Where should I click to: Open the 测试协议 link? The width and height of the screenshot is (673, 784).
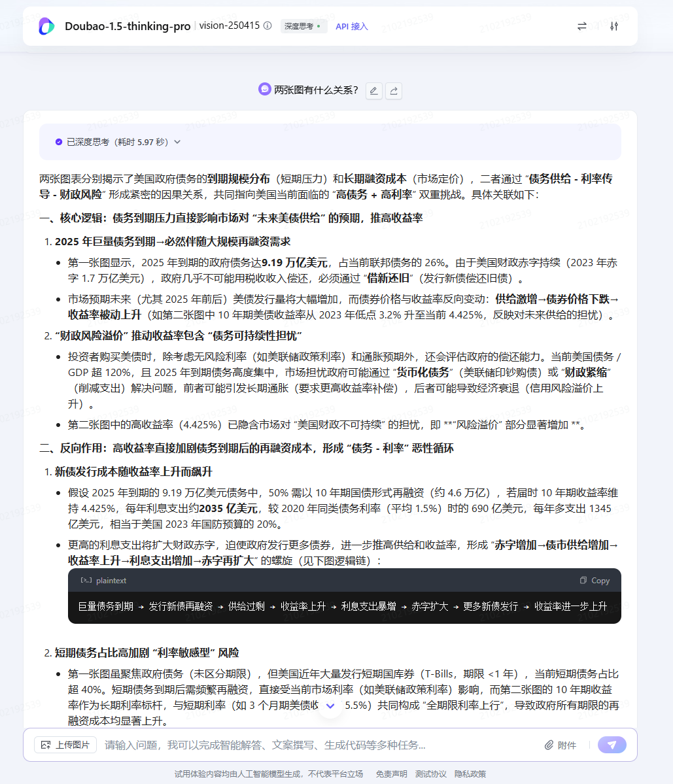coord(431,774)
